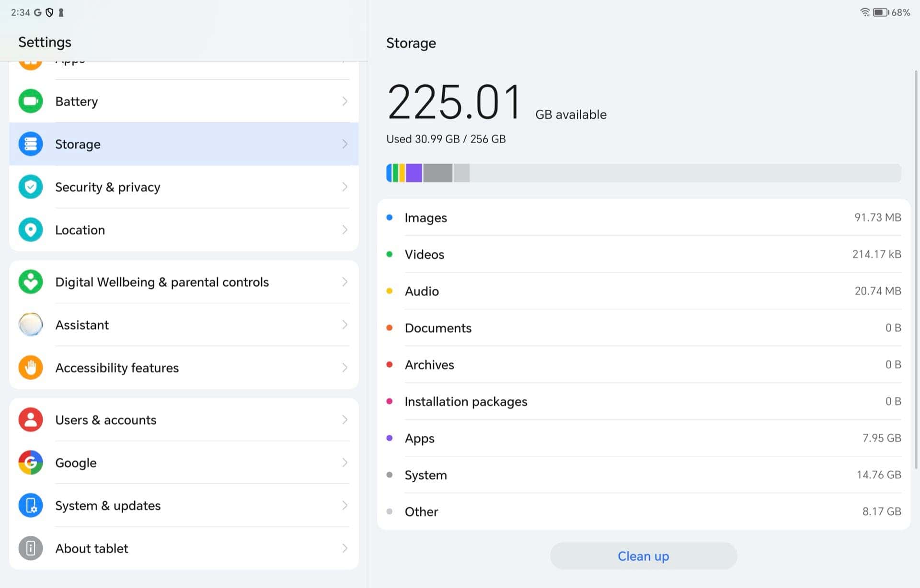Tap the '8.17 GB' Other value

tap(882, 511)
